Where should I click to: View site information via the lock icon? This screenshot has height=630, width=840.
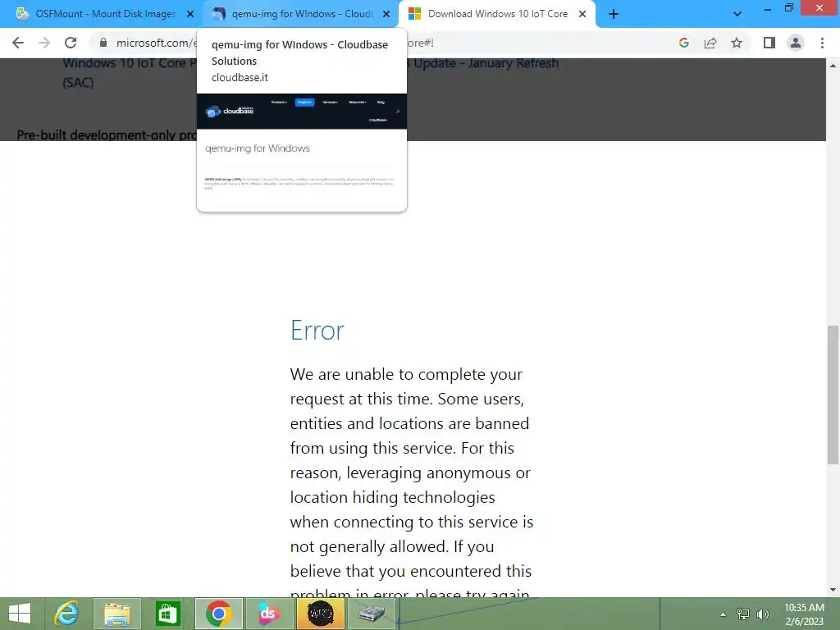tap(103, 43)
